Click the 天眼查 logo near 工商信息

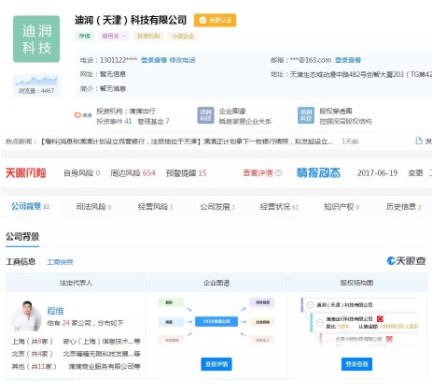coord(406,261)
